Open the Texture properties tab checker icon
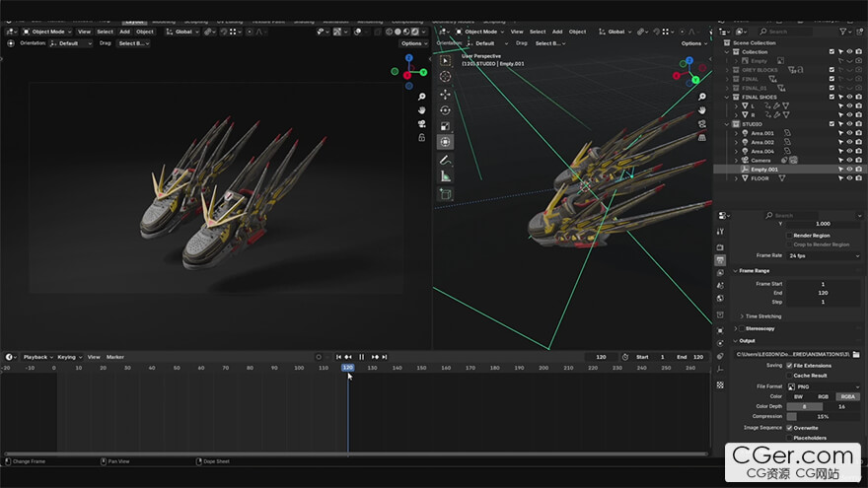The width and height of the screenshot is (868, 488). point(720,385)
